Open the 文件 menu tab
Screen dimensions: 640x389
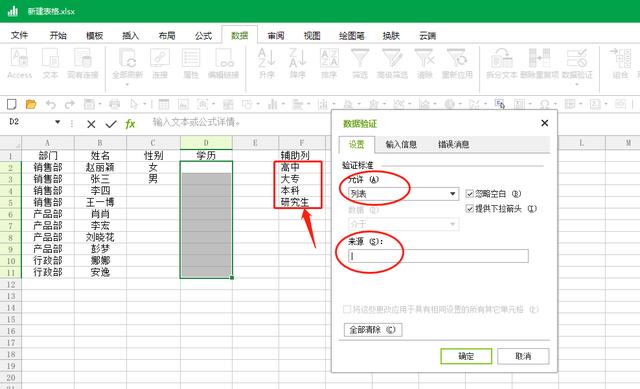19,36
